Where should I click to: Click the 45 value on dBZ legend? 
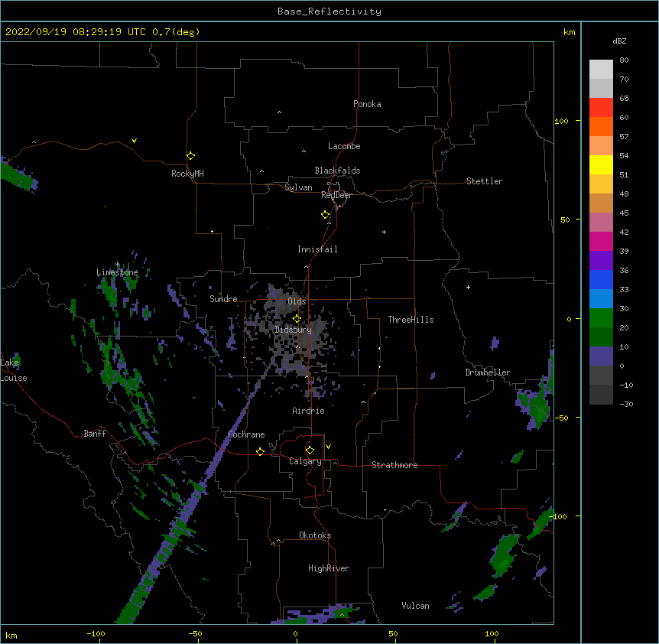coord(624,213)
